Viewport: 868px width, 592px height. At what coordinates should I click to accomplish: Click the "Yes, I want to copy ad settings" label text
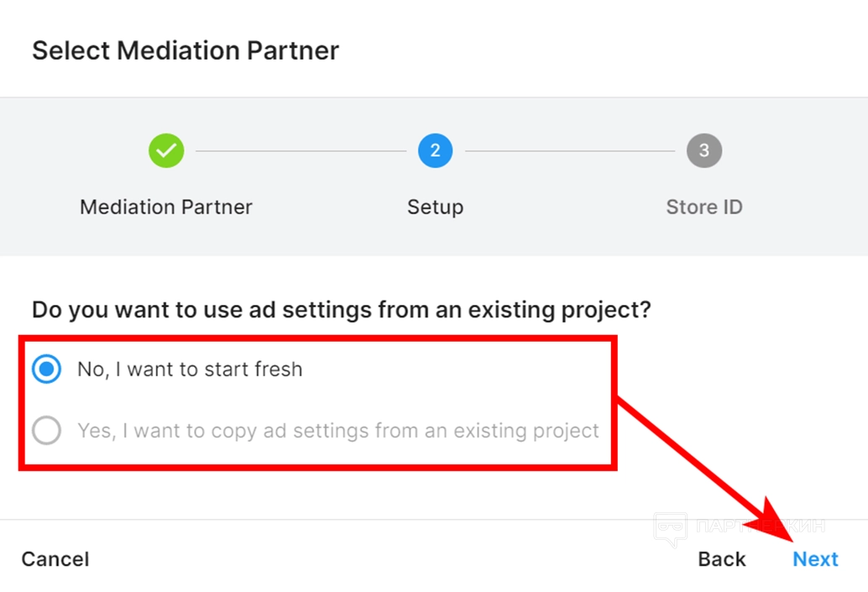point(338,431)
